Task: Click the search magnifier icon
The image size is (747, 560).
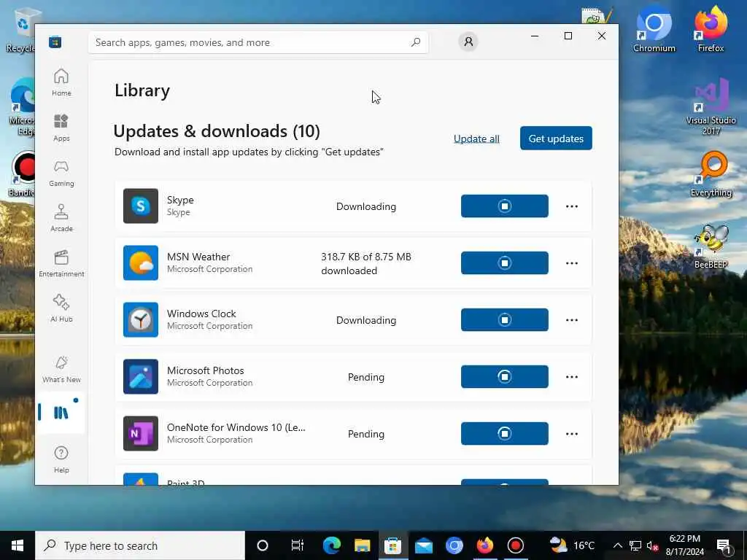Action: pyautogui.click(x=415, y=42)
